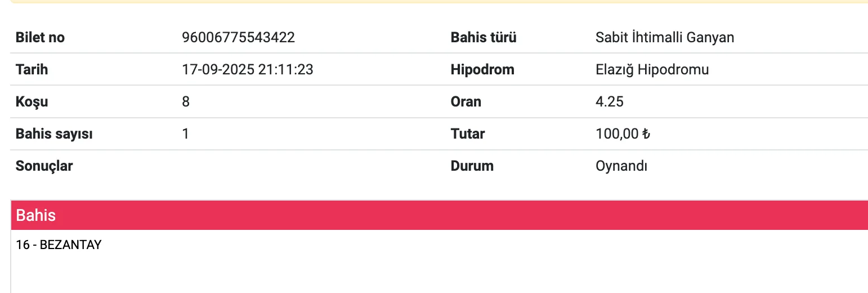Screen dimensions: 868x293
Task: Select the date 17-09-2025 21:11:23
Action: [x=248, y=70]
